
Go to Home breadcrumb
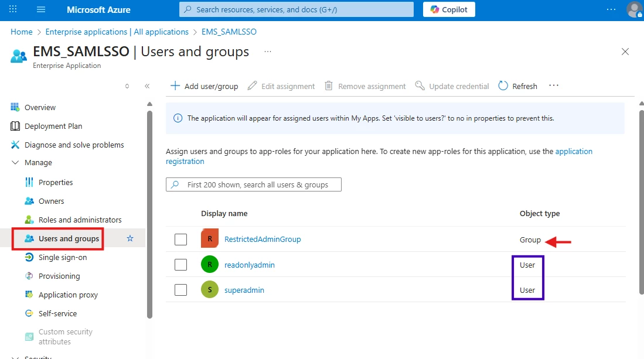coord(21,32)
